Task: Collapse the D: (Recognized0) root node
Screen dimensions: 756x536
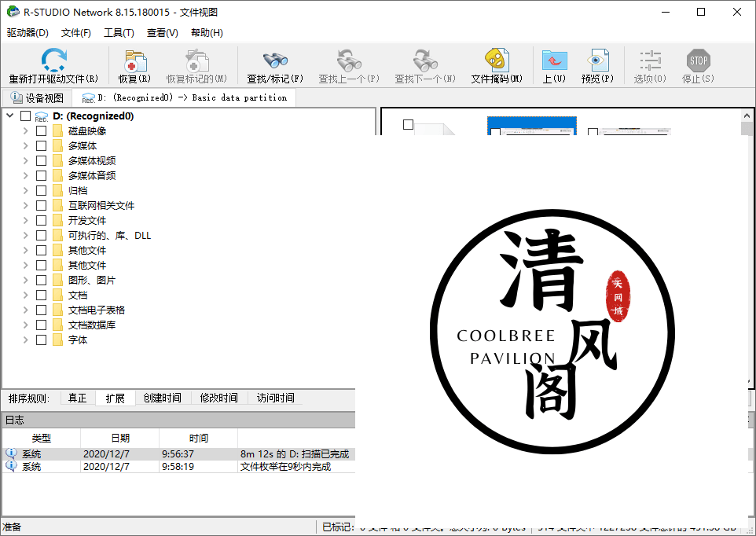Action: pos(9,116)
